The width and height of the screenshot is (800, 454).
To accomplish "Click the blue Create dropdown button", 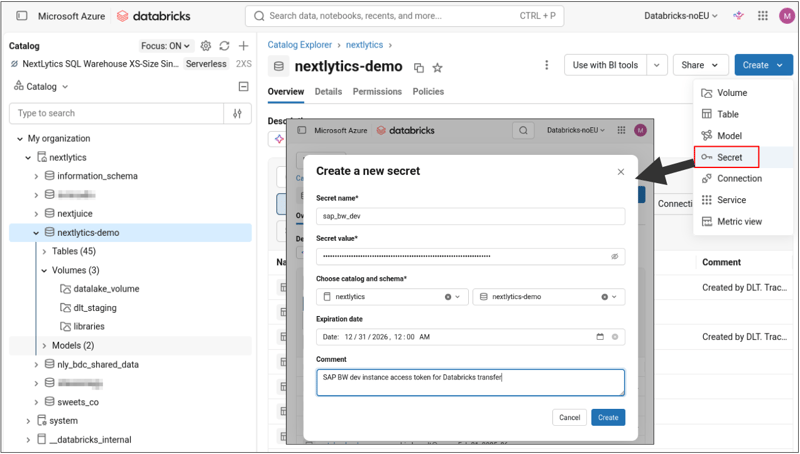I will tap(763, 65).
